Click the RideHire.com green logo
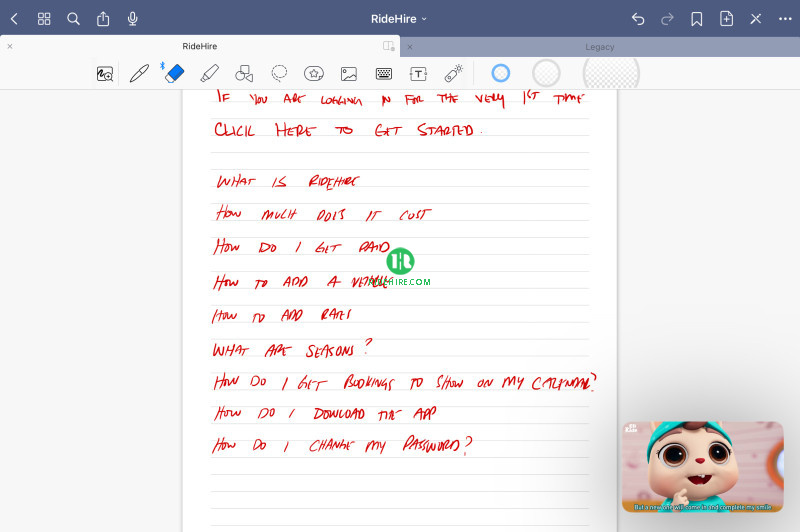This screenshot has width=800, height=532. pyautogui.click(x=400, y=267)
